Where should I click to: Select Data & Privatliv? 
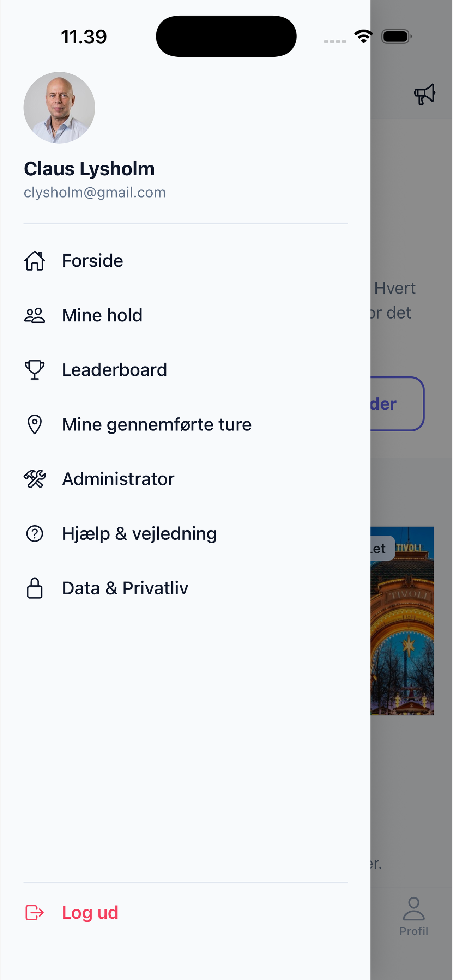coord(186,588)
